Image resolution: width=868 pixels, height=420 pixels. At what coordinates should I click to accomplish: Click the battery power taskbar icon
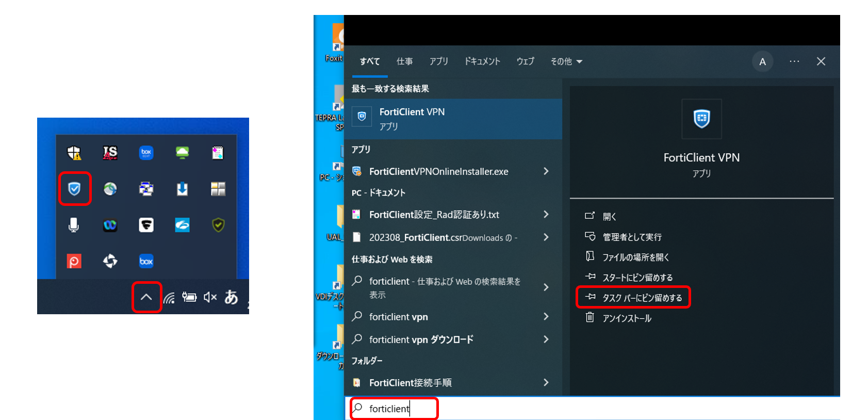coord(189,297)
